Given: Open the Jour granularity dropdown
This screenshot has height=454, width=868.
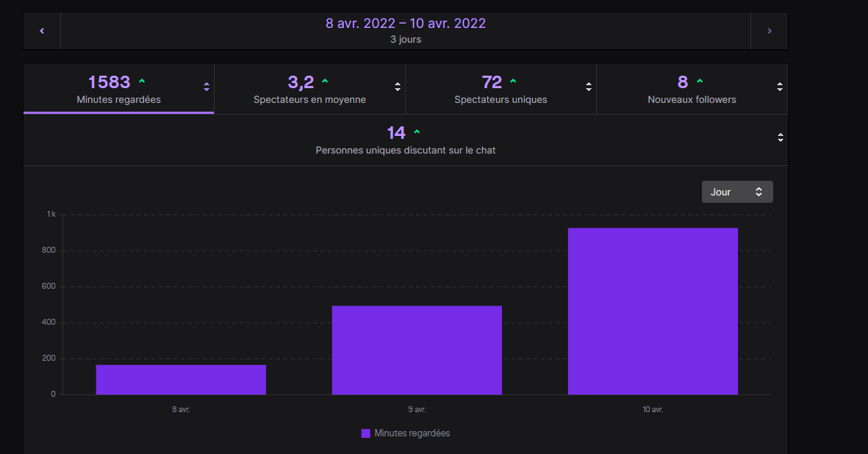Looking at the screenshot, I should [736, 192].
